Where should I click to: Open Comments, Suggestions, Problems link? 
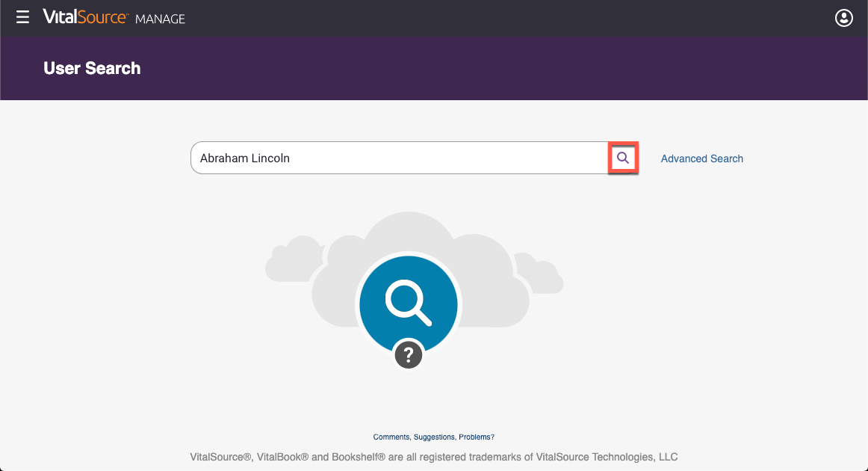(x=433, y=437)
